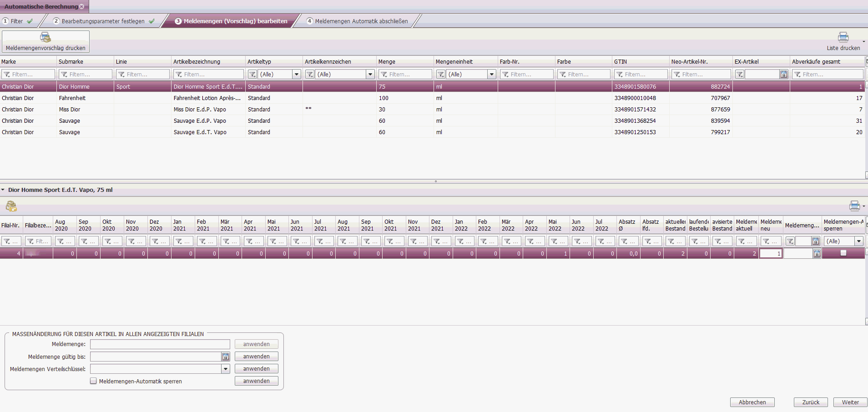Click filter icon in Menge column
This screenshot has height=412, width=868.
pos(384,74)
